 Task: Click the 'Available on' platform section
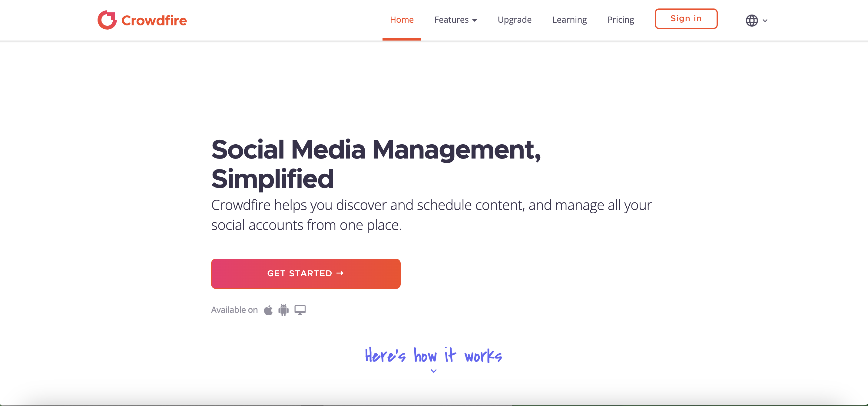click(x=259, y=309)
